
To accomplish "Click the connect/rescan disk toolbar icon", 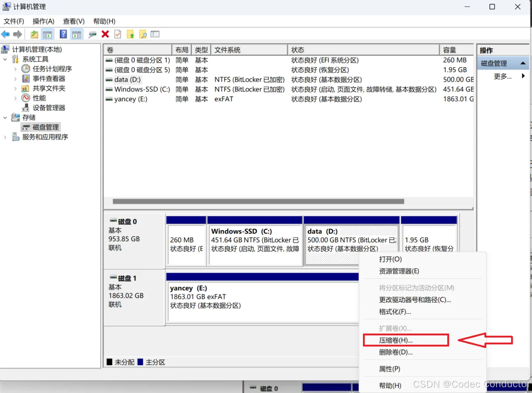I will (92, 34).
